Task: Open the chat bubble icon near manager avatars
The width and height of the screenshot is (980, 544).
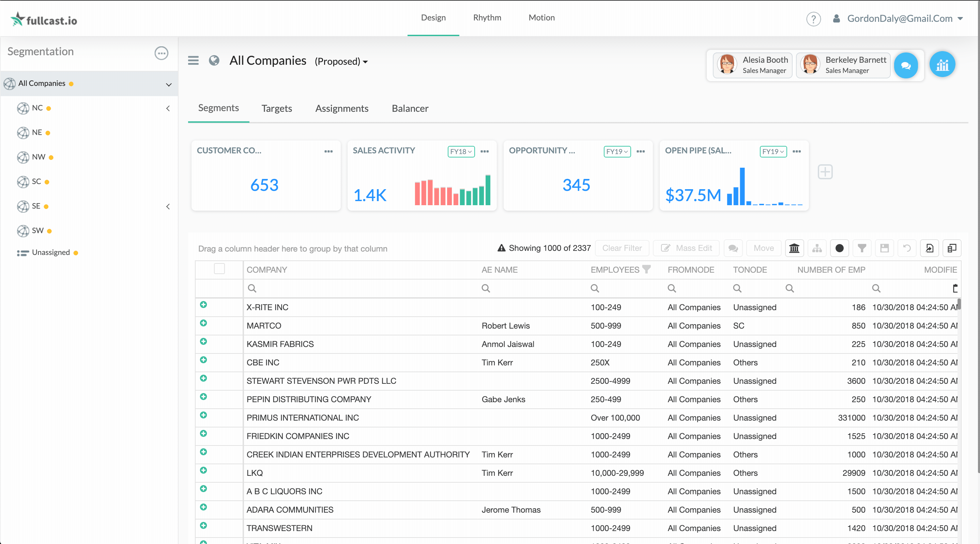Action: (x=906, y=65)
